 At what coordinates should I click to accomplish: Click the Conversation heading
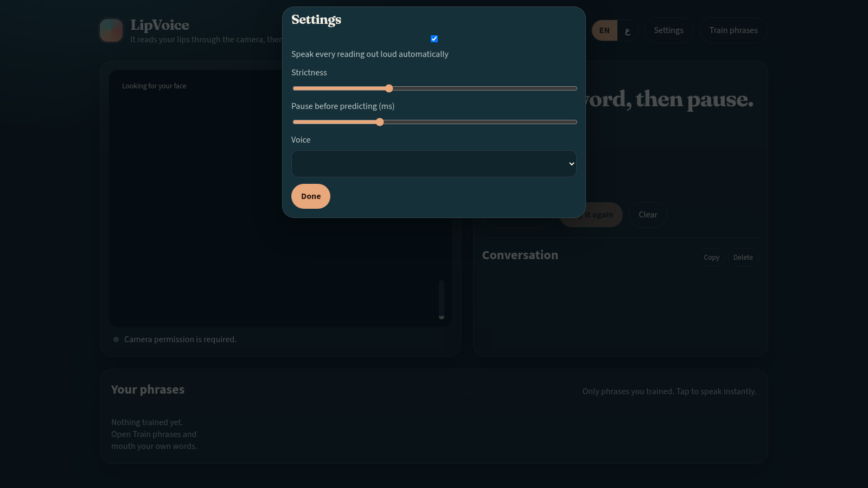tap(520, 255)
